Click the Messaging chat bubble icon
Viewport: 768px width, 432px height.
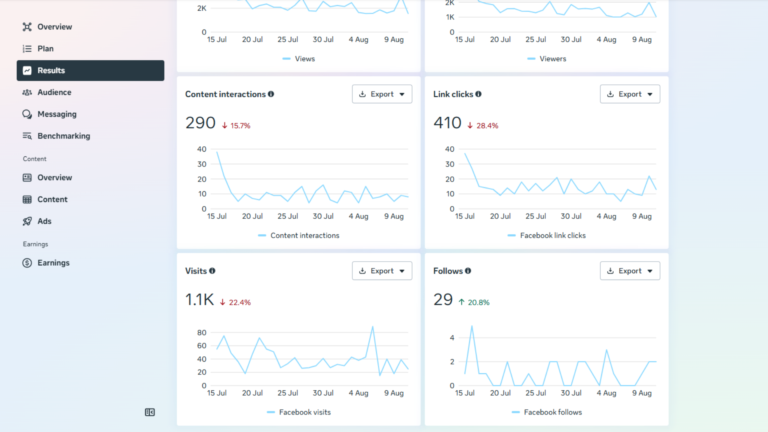(x=27, y=114)
